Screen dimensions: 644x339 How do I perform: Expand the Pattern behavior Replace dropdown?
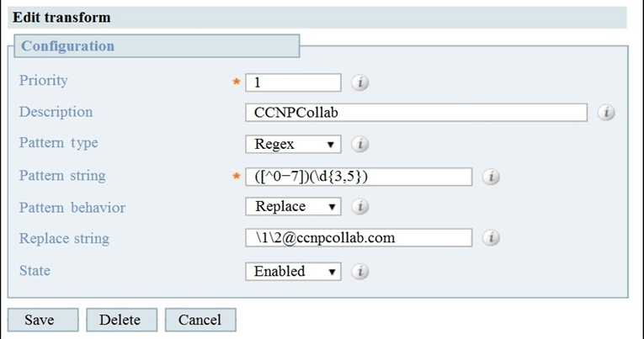coord(293,206)
